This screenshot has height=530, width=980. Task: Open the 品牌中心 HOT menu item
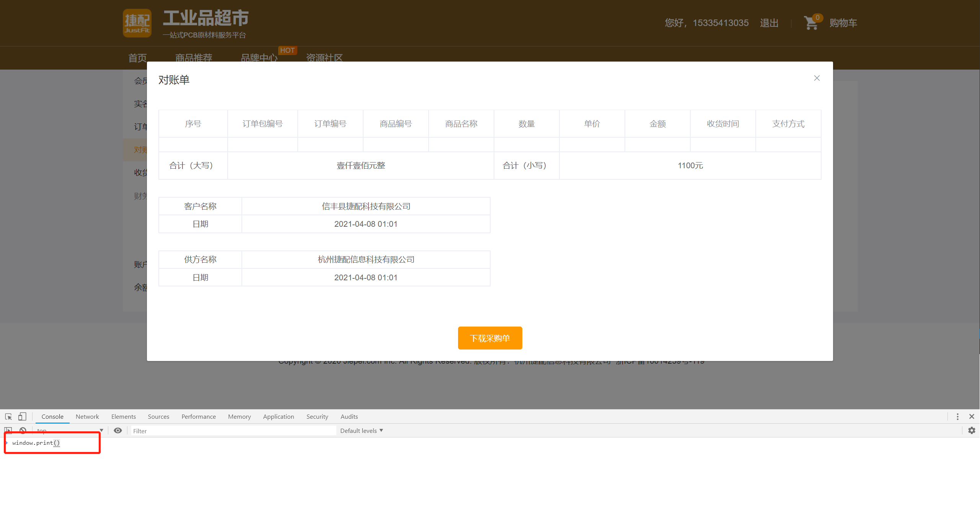tap(258, 57)
